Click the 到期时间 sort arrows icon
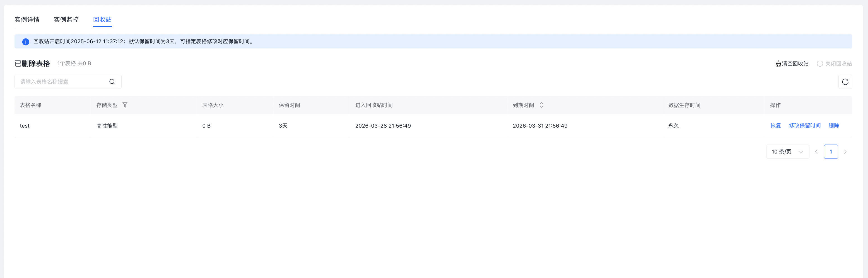This screenshot has width=868, height=278. (541, 105)
